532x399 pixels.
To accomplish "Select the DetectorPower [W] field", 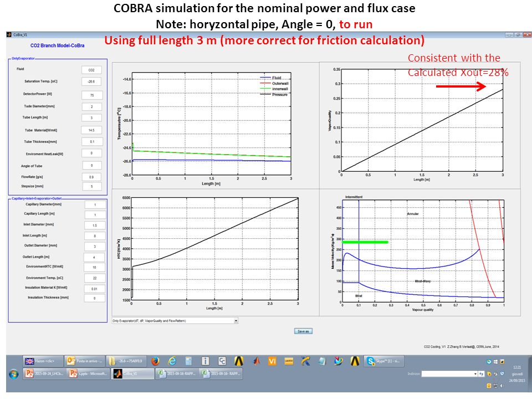I will tap(92, 95).
